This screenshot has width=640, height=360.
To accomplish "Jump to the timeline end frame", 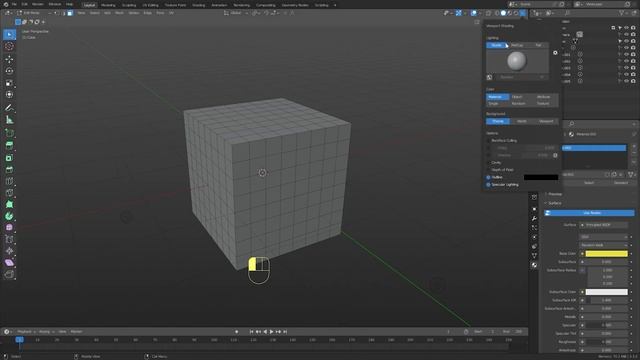I will (285, 332).
